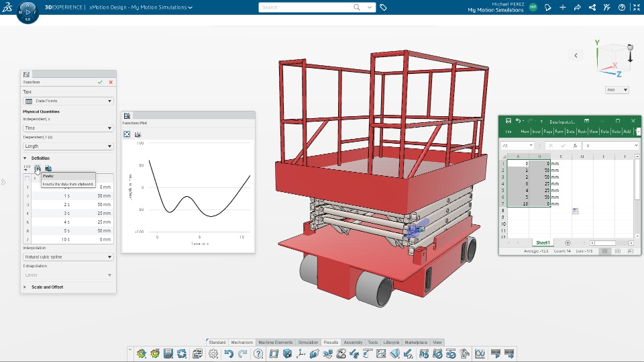Click the plus add icon in top bar
This screenshot has height=362, width=644.
563,7
